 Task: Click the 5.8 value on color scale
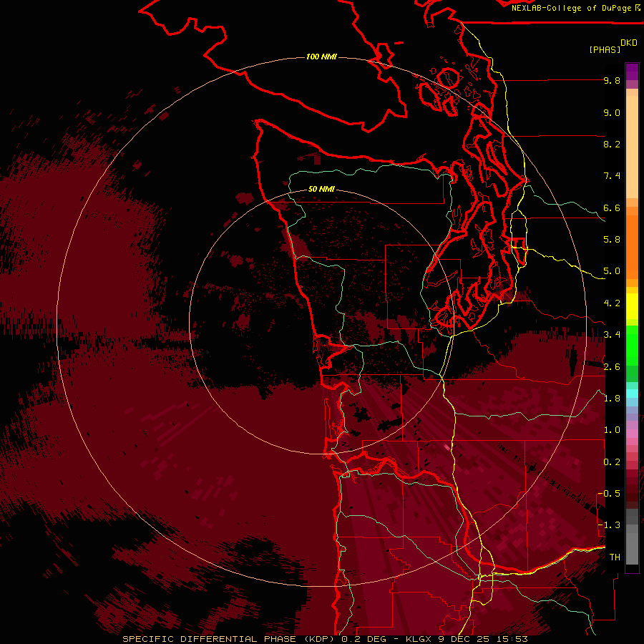point(612,240)
